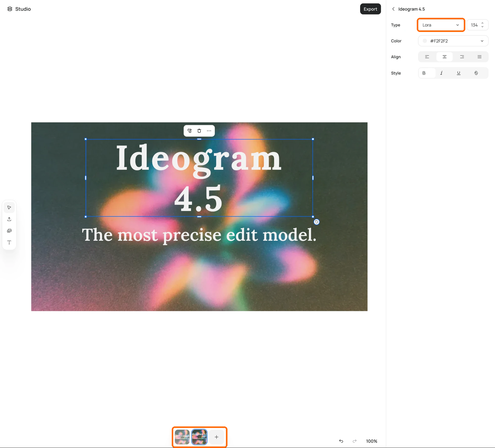Viewport: 495px width, 448px height.
Task: Click the Studio logo icon
Action: (10, 9)
